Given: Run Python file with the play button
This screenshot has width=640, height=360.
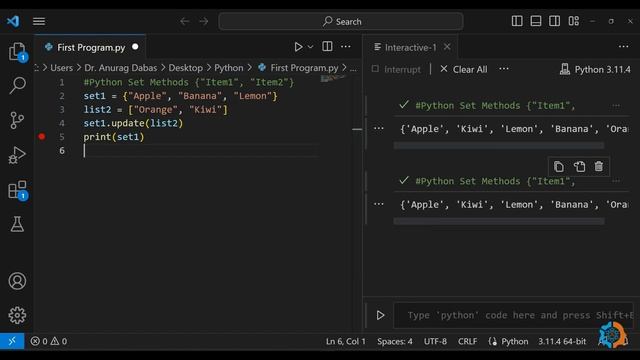Looking at the screenshot, I should coord(298,47).
